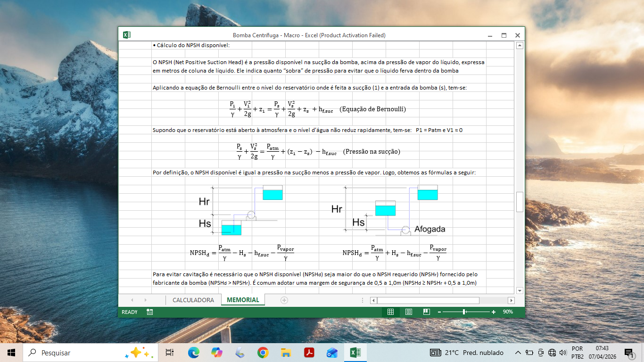The width and height of the screenshot is (644, 362).
Task: Switch to Page Layout view
Action: [408, 312]
